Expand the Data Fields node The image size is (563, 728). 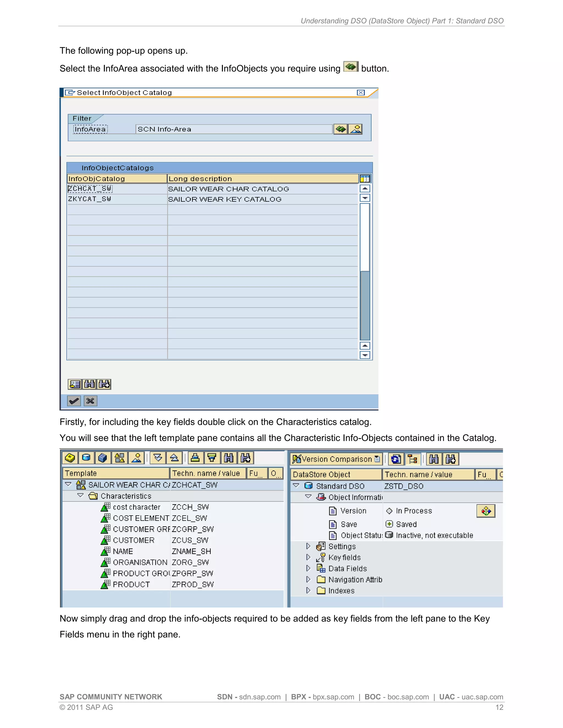click(x=308, y=568)
